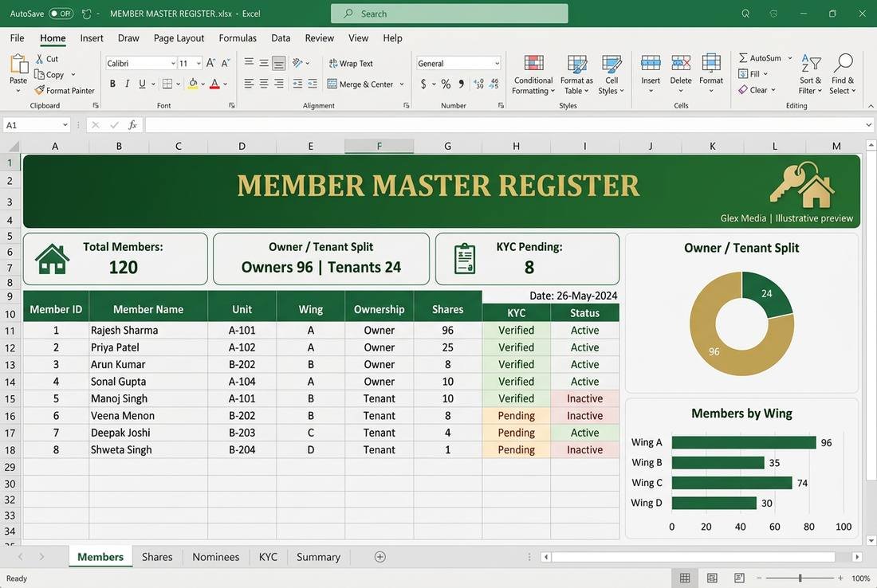Click the Decrease Decimal icon
877x588 pixels.
494,84
